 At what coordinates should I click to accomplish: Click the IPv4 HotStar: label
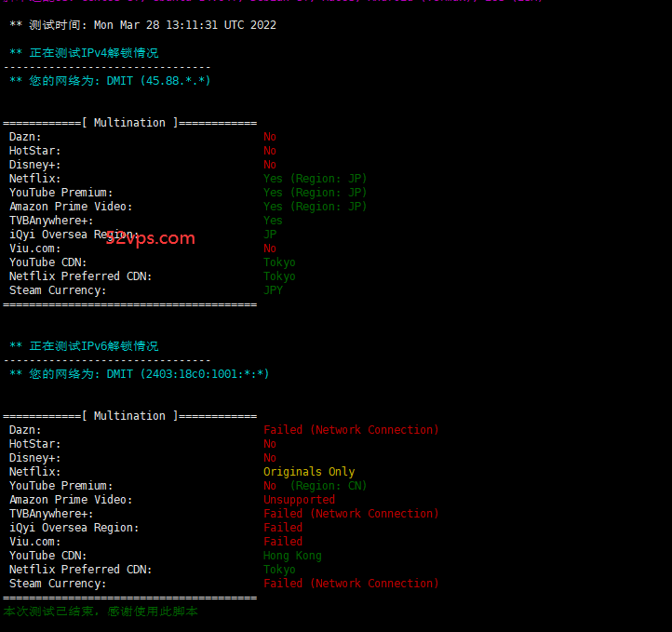[x=35, y=151]
